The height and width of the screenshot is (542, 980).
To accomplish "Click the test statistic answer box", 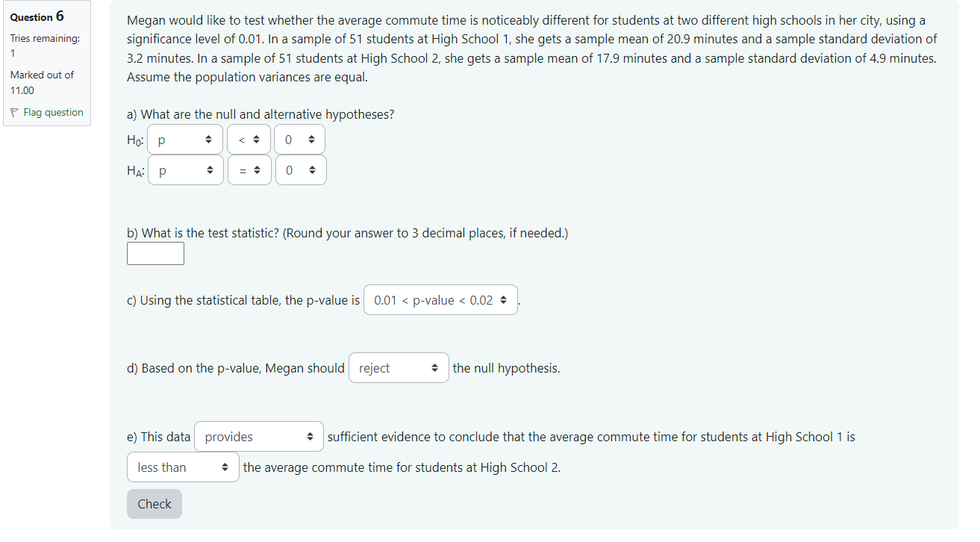I will (155, 254).
